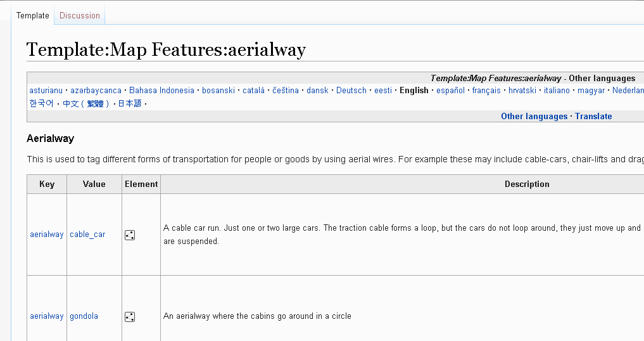Click node icon in cable_car row
644x341 pixels.
coord(130,235)
